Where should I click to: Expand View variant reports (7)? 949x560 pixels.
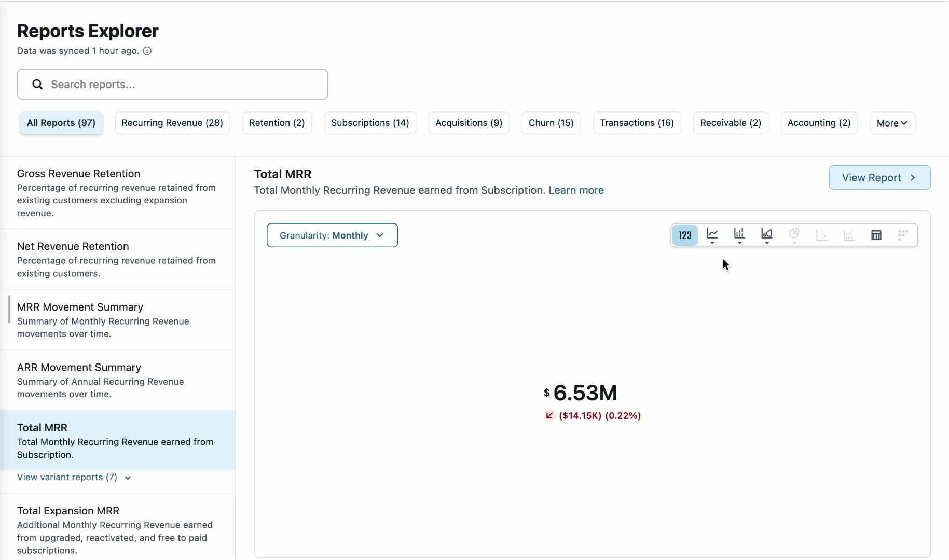pyautogui.click(x=74, y=478)
